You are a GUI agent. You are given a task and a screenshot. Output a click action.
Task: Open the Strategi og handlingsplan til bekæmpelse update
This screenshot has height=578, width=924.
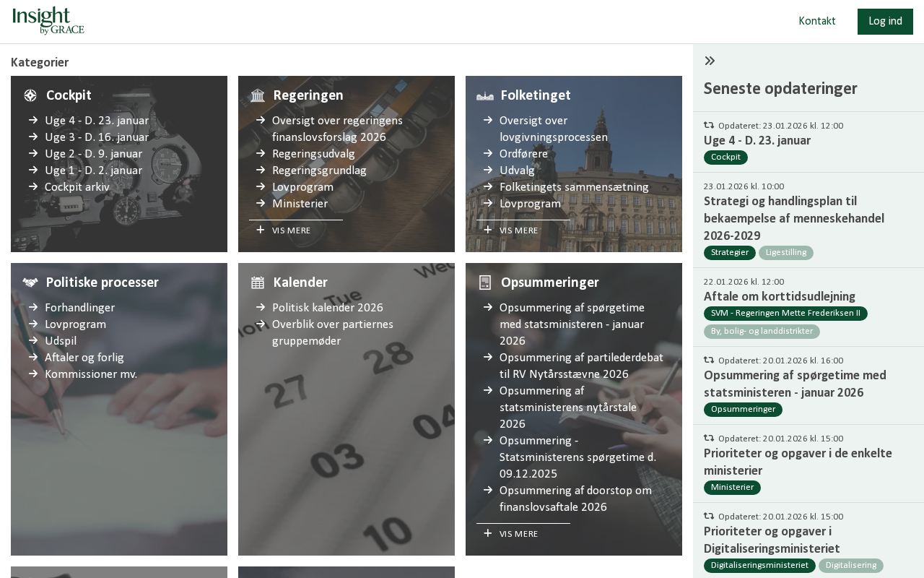(x=794, y=219)
